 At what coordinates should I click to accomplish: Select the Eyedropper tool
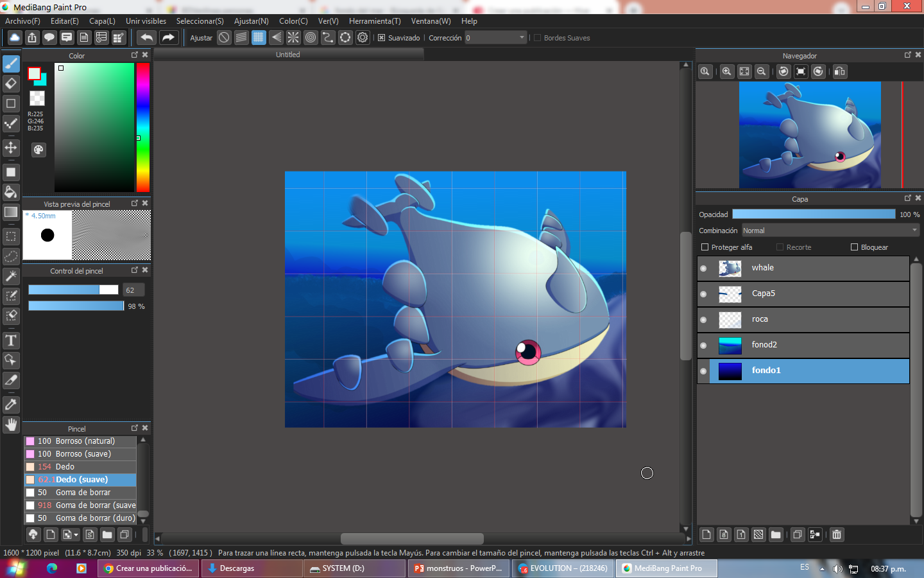point(11,405)
